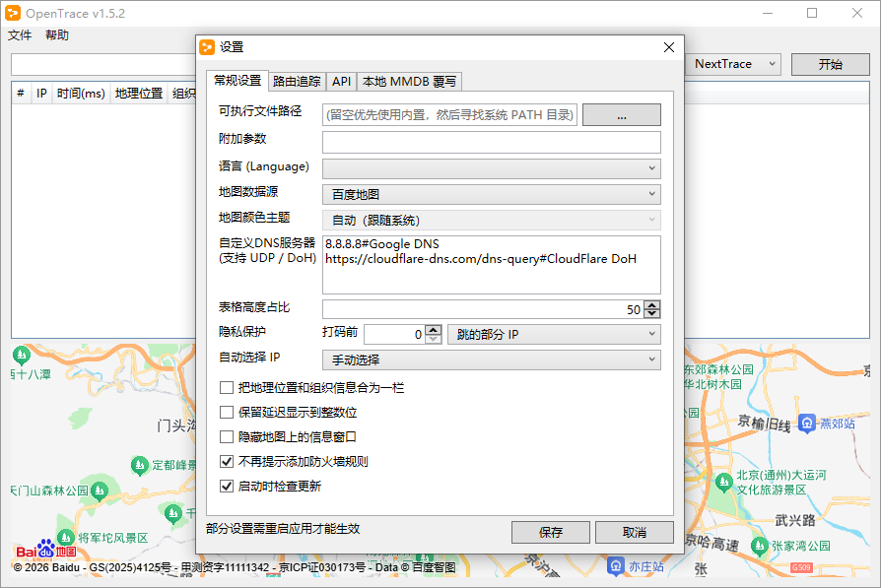Switch to the 常规设置 tab
Screen dimensions: 881x588
point(237,81)
